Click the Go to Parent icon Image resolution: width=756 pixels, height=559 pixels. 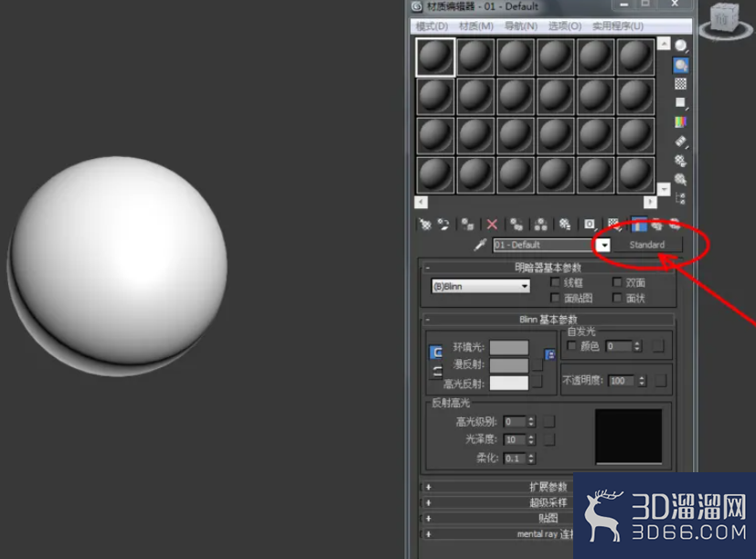[656, 224]
